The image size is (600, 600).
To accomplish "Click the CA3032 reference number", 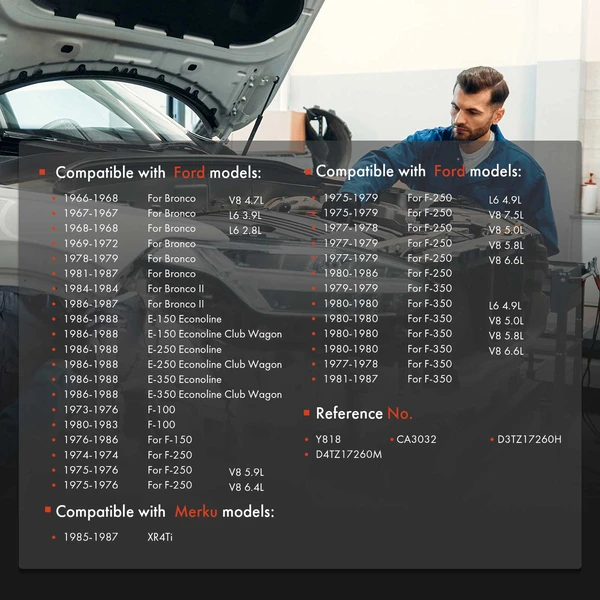I will [417, 439].
